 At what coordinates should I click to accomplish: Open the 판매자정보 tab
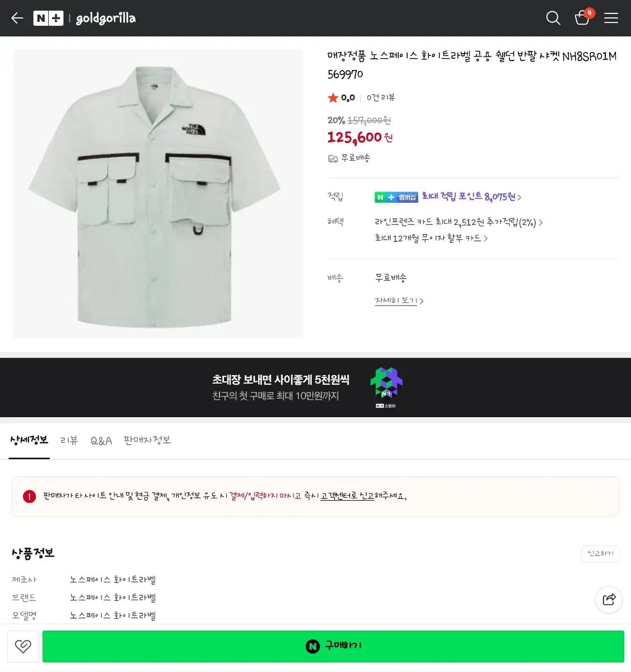click(x=147, y=441)
